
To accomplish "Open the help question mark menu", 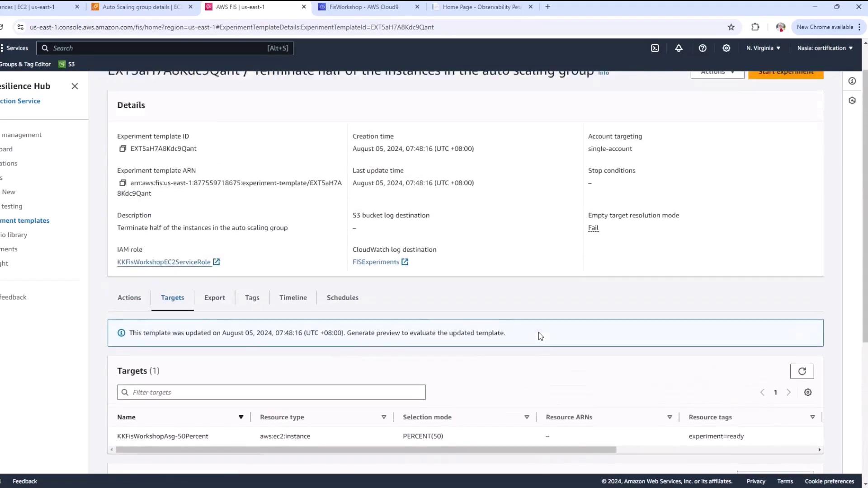I will pos(702,48).
